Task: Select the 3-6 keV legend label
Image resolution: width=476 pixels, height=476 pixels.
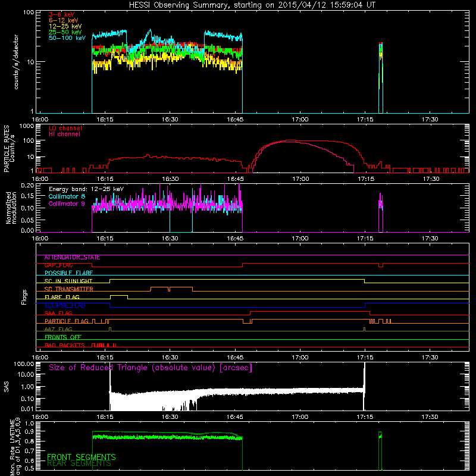Action: (x=62, y=14)
